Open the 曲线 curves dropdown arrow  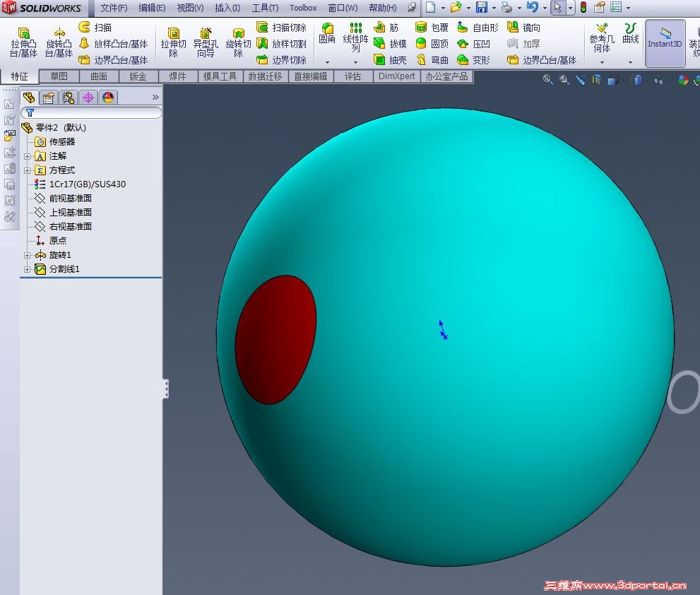pos(630,62)
